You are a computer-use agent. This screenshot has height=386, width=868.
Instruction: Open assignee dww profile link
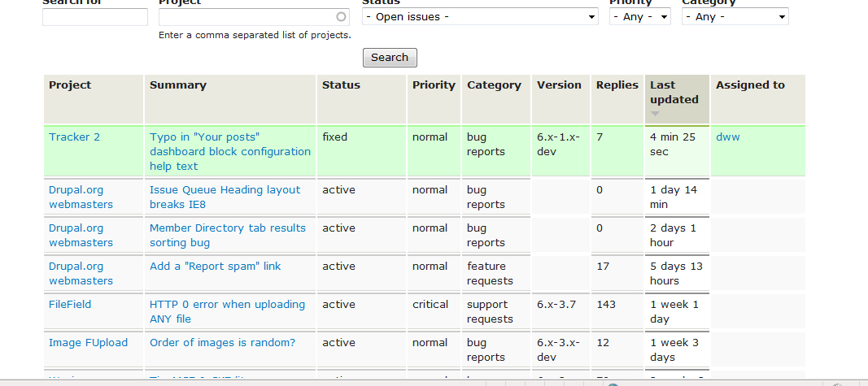(727, 137)
